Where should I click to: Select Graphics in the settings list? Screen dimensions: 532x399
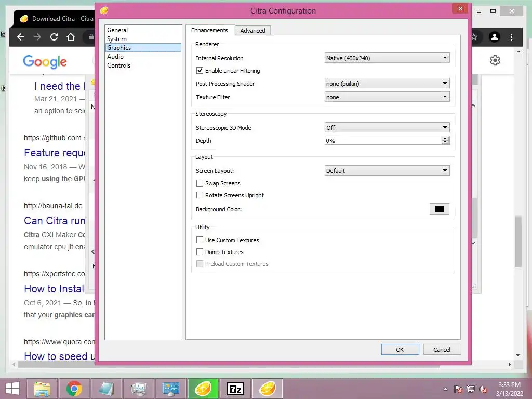pyautogui.click(x=143, y=47)
